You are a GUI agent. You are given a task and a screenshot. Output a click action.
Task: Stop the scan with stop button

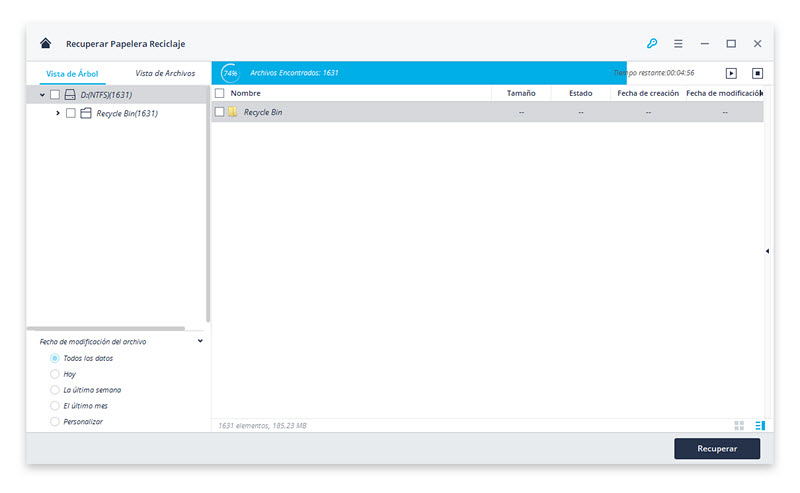point(758,73)
